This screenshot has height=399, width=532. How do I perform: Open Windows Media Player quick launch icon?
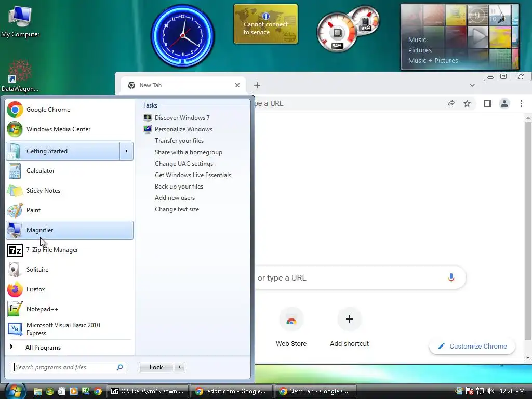[x=74, y=391]
